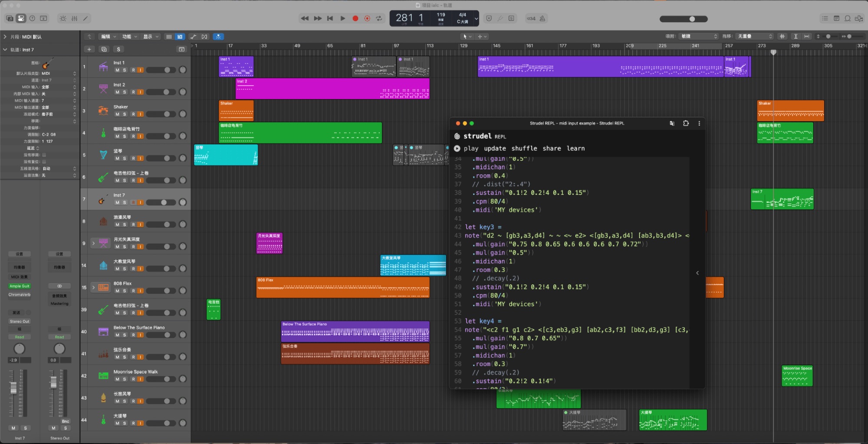The width and height of the screenshot is (868, 444).
Task: Collapse the 轨道 Inst 7 section
Action: (5, 50)
